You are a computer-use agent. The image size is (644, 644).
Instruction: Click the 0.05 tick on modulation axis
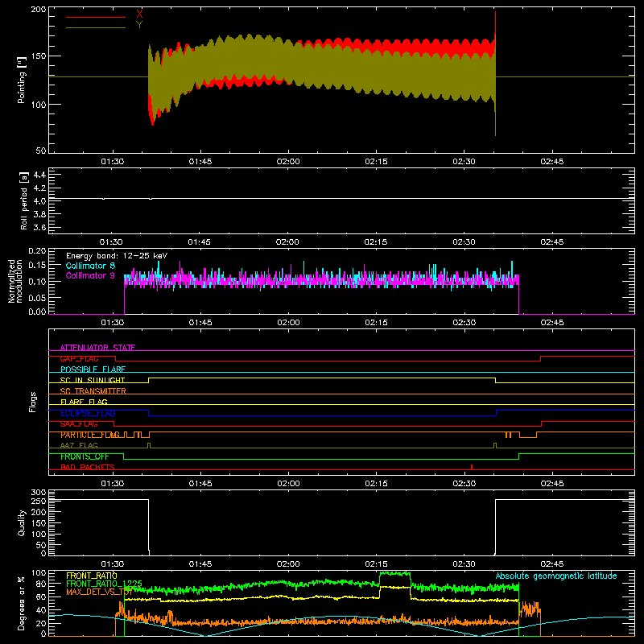(x=37, y=297)
